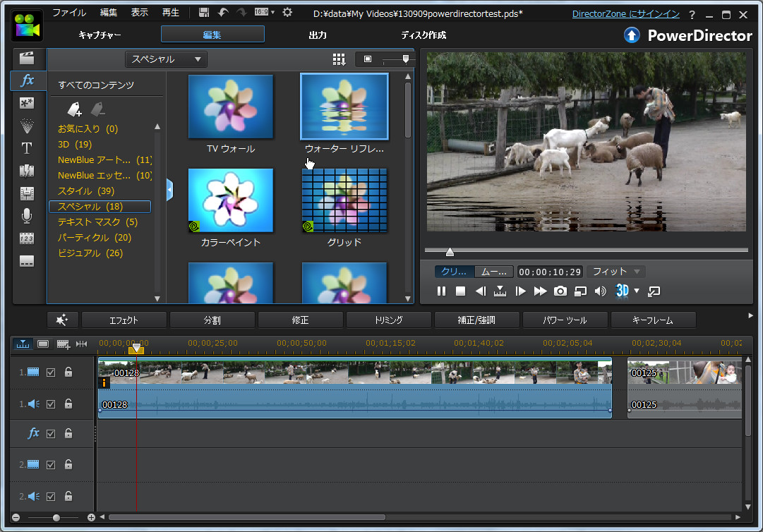Open the スペシャル category dropdown
The width and height of the screenshot is (763, 532).
(167, 59)
